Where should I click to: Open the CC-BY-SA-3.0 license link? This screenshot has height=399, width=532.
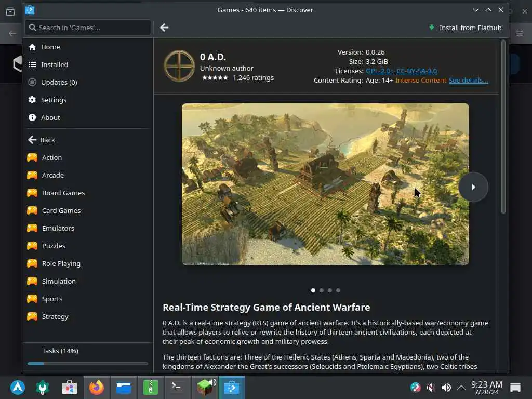417,71
